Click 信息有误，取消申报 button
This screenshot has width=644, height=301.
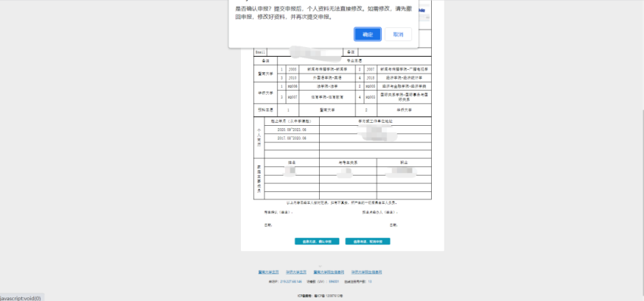click(368, 241)
